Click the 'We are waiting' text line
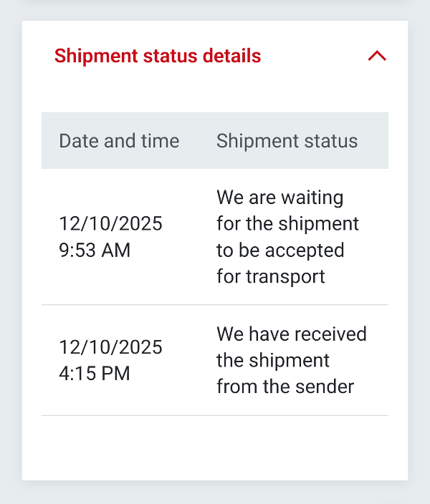The height and width of the screenshot is (504, 430). coord(279,197)
